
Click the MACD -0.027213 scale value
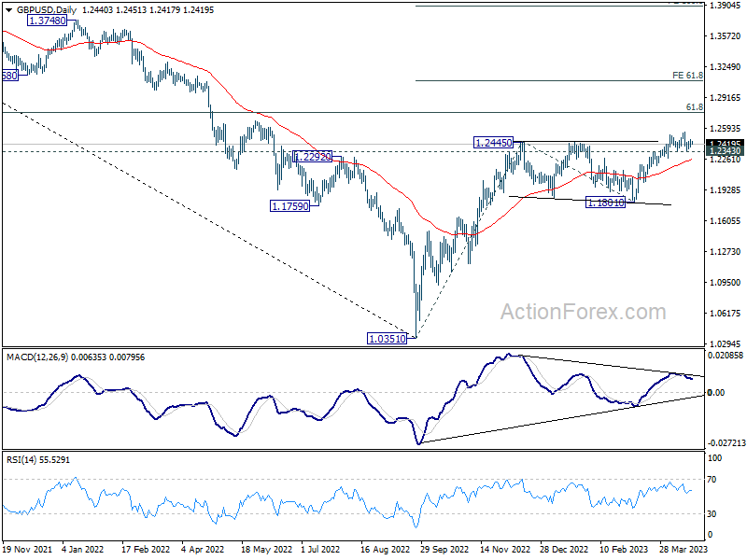[727, 443]
